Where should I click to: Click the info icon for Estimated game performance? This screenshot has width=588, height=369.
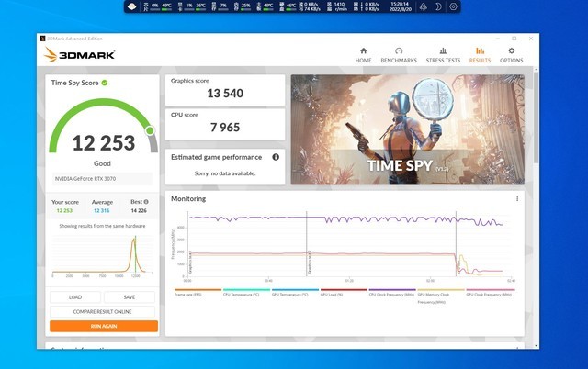tap(276, 157)
